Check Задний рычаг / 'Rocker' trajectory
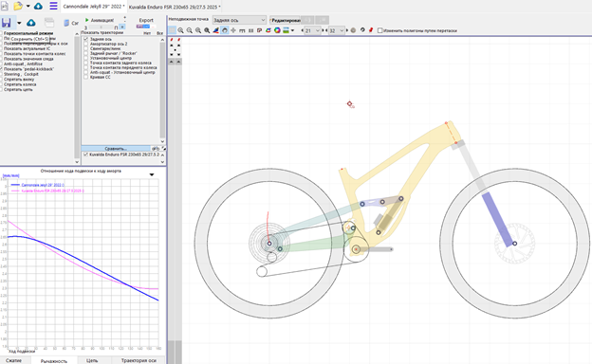Viewport: 592px width, 364px height. click(86, 53)
